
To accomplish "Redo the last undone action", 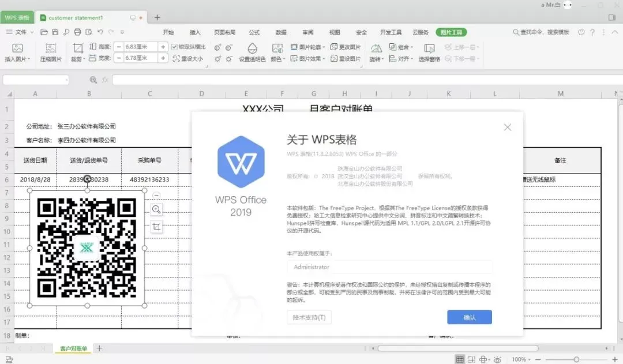I will (x=111, y=32).
